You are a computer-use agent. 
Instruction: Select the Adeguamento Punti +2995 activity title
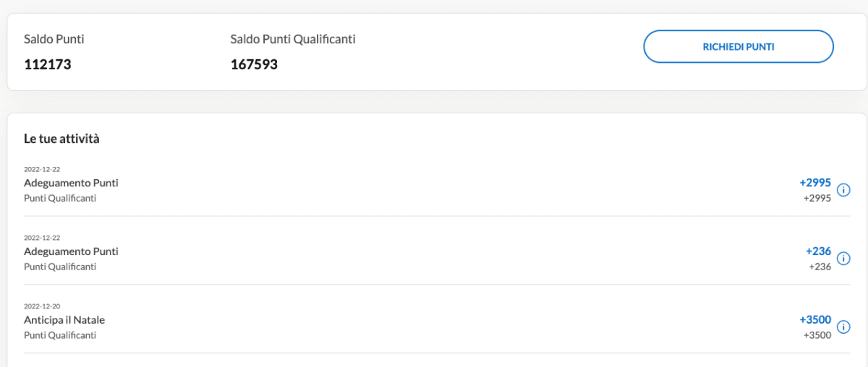71,183
